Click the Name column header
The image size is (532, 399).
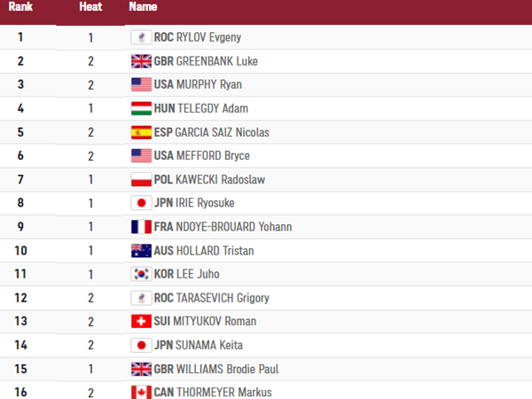pos(143,7)
